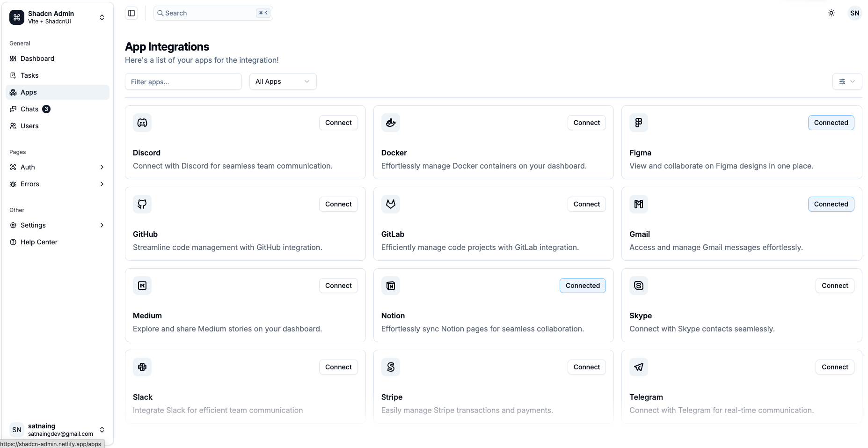Toggle the sidebar collapse button
Viewport: 868px width, 448px height.
(x=131, y=13)
